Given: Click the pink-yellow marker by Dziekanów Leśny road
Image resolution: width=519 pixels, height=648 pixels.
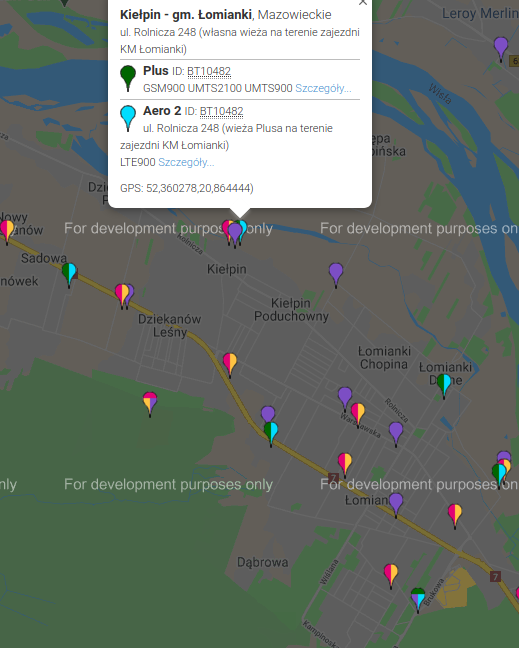Looking at the screenshot, I should 230,365.
